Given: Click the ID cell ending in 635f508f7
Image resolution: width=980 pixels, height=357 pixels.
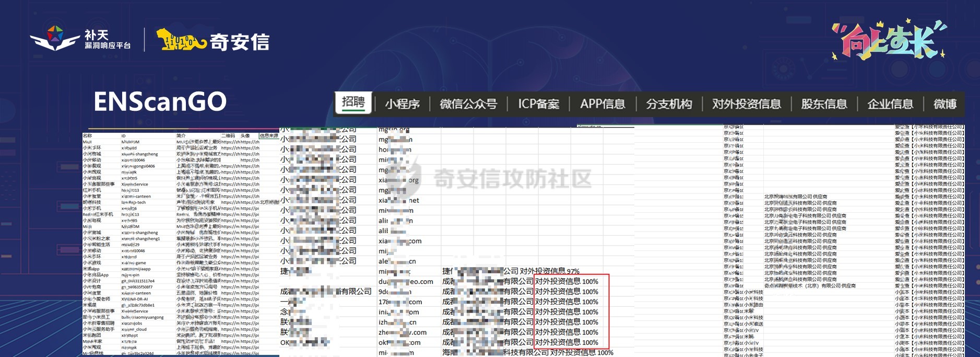Looking at the screenshot, I should coord(137,287).
